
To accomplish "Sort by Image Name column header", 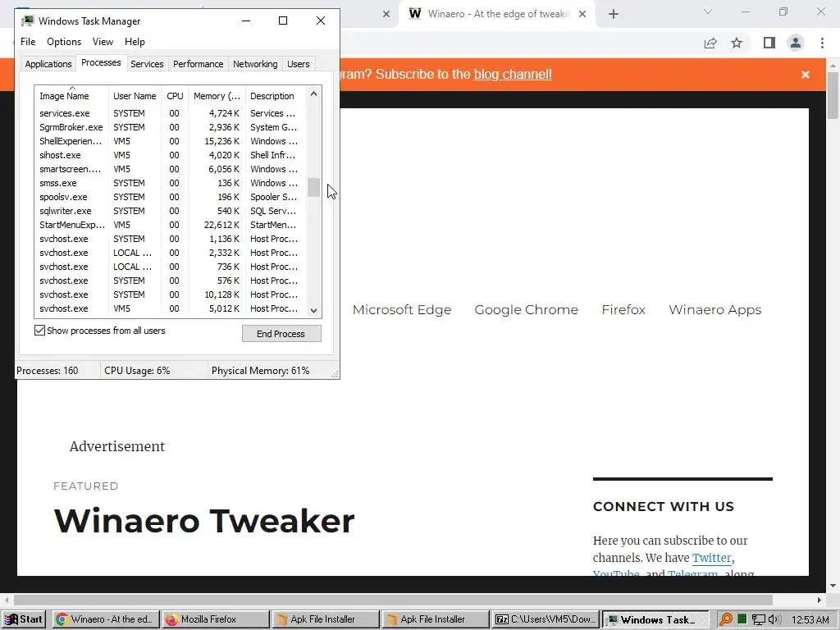I will click(x=71, y=96).
